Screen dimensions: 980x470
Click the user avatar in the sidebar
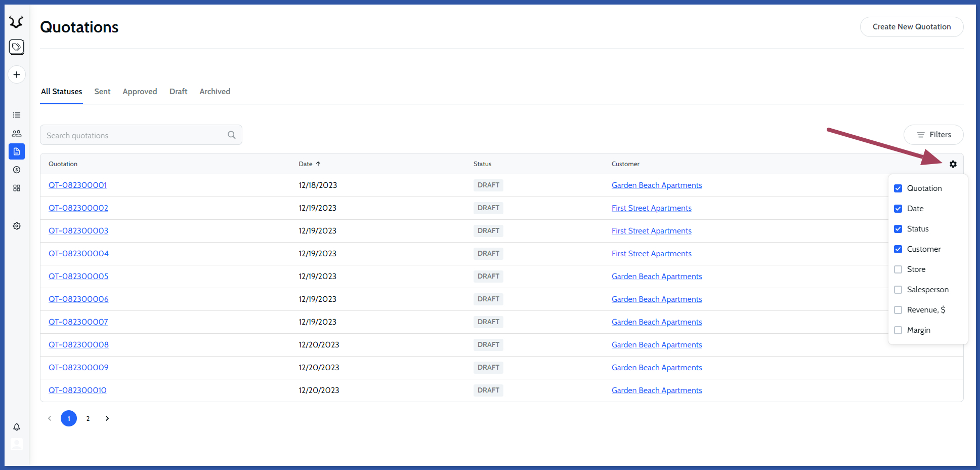coord(17,444)
